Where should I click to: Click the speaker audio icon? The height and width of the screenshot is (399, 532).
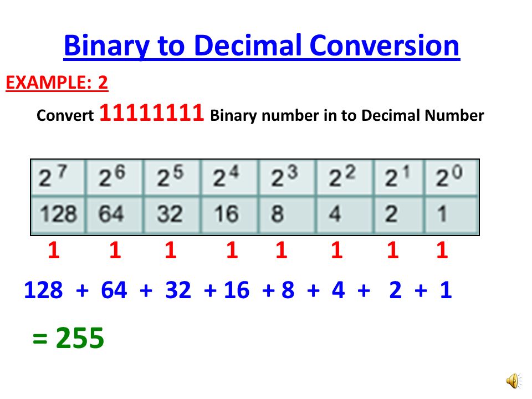point(513,381)
